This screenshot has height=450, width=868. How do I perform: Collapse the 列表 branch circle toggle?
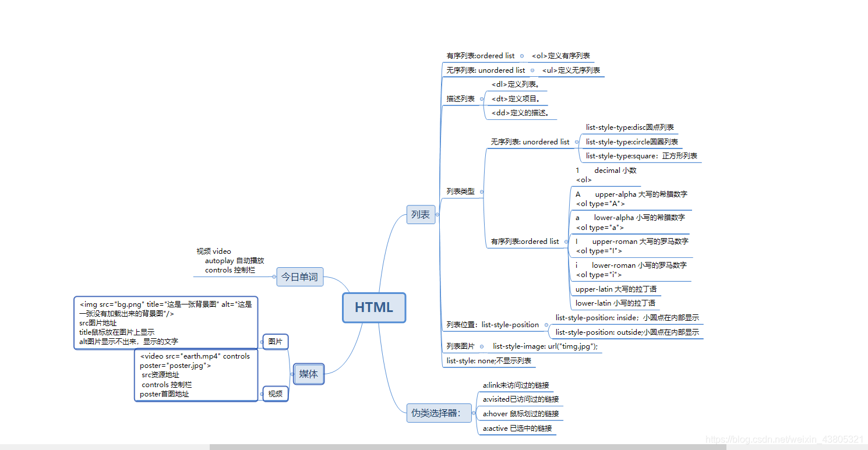[437, 215]
